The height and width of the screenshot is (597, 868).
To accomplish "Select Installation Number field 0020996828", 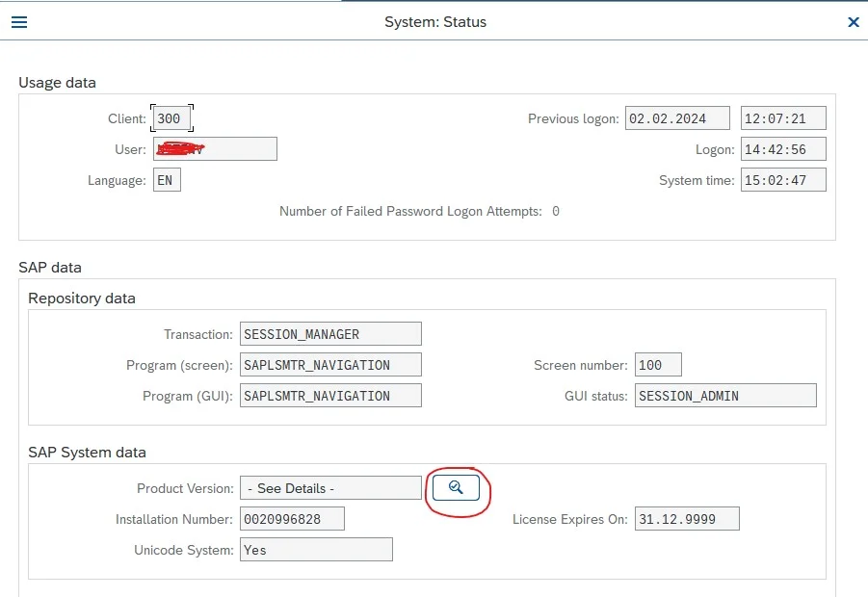I will tap(292, 518).
